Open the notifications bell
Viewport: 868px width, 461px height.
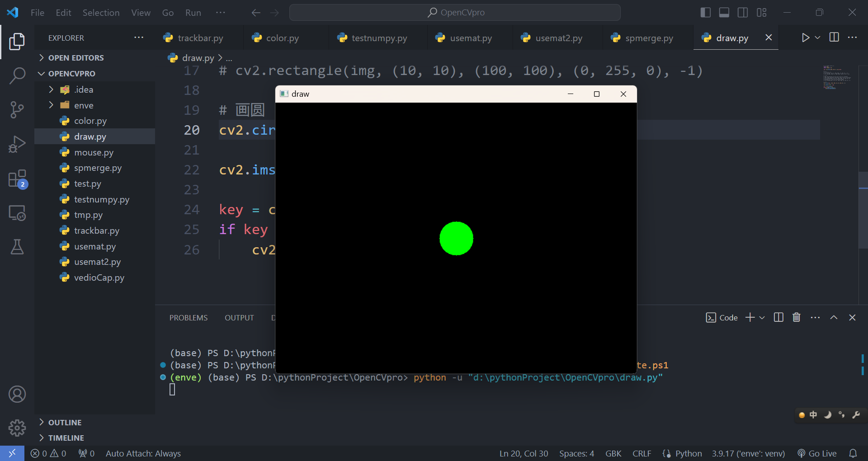click(x=853, y=453)
